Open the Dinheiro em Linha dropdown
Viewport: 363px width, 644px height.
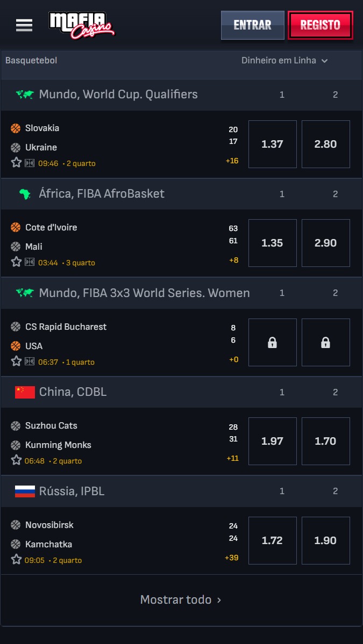pyautogui.click(x=284, y=60)
